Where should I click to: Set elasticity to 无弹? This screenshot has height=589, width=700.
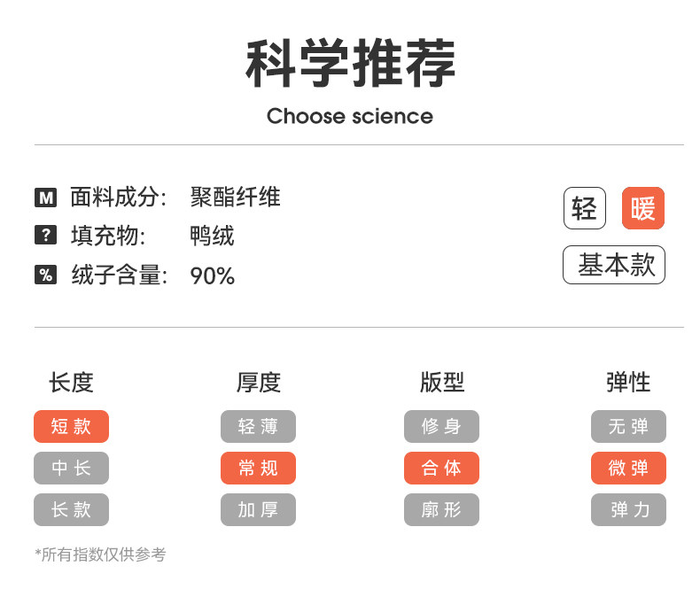click(628, 426)
